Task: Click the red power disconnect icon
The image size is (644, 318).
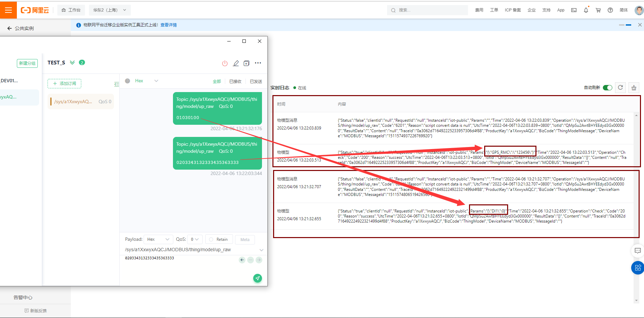Action: pos(225,63)
